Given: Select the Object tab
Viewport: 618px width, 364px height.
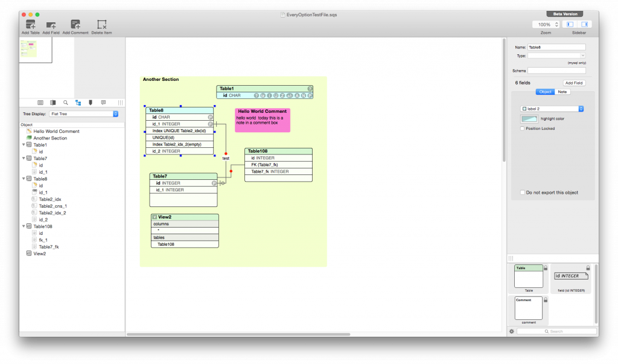Looking at the screenshot, I should 545,92.
